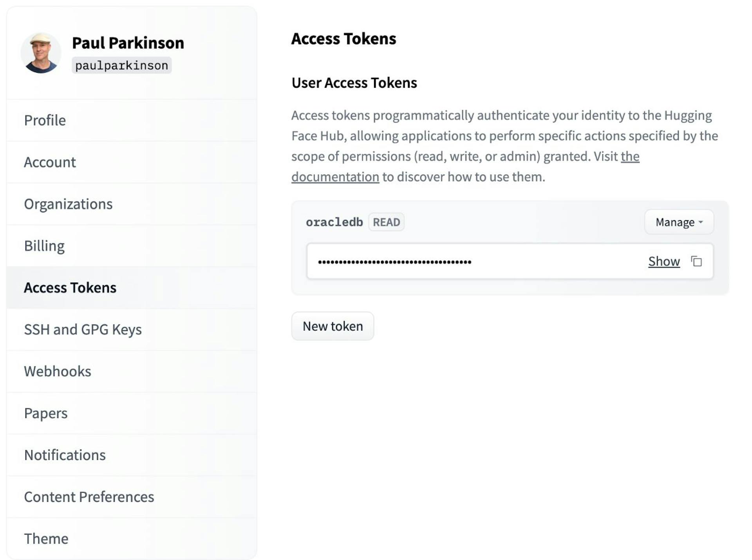
Task: Open the Billing section
Action: [x=44, y=246]
